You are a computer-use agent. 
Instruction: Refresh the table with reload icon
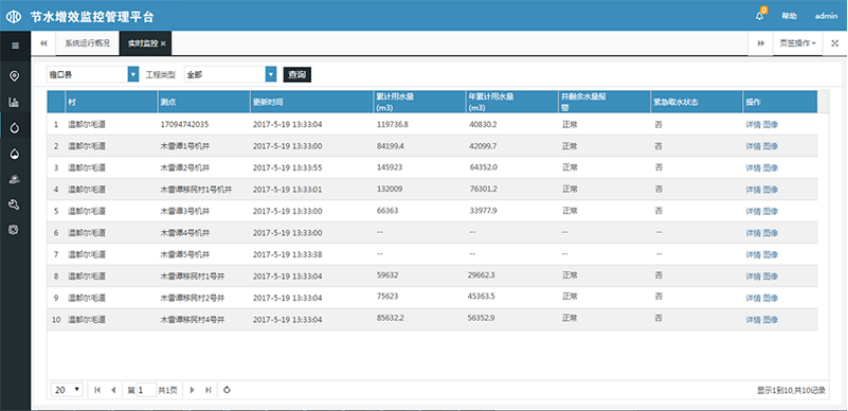click(227, 389)
